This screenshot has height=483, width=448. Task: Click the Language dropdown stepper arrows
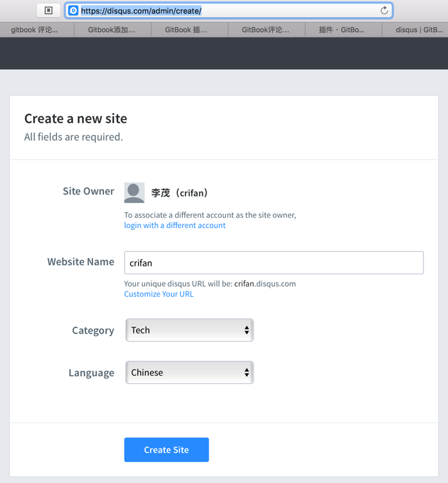246,373
